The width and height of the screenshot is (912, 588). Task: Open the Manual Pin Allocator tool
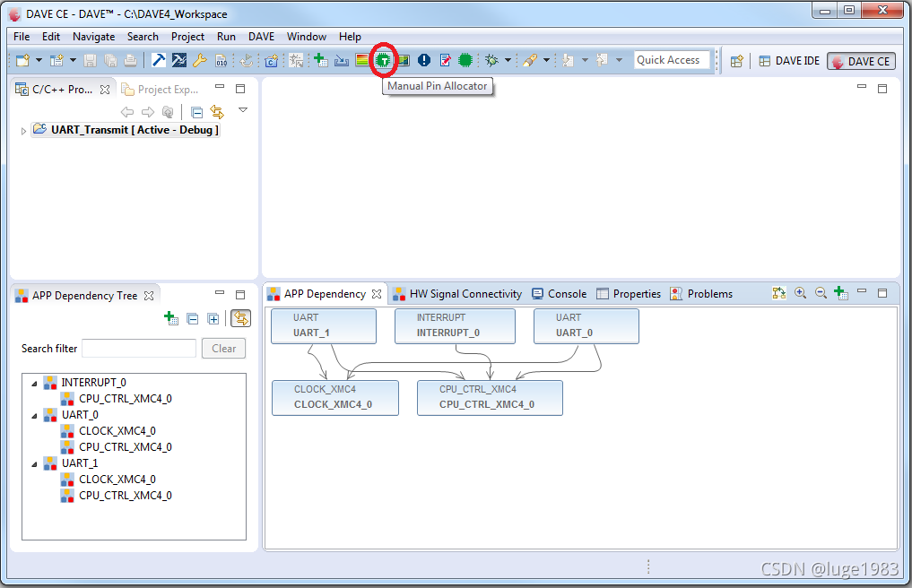pyautogui.click(x=383, y=60)
